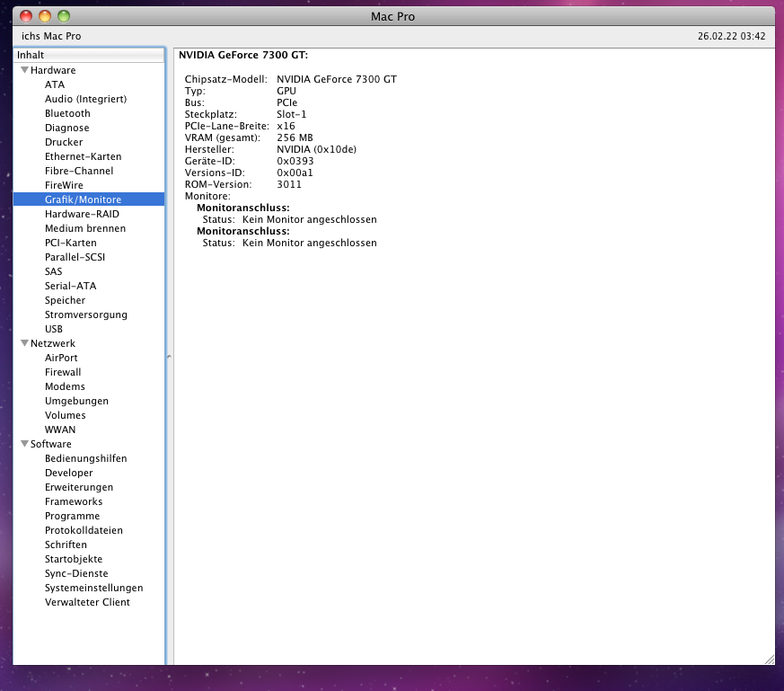This screenshot has width=784, height=691.
Task: Open Startobjekte entry
Action: click(74, 560)
